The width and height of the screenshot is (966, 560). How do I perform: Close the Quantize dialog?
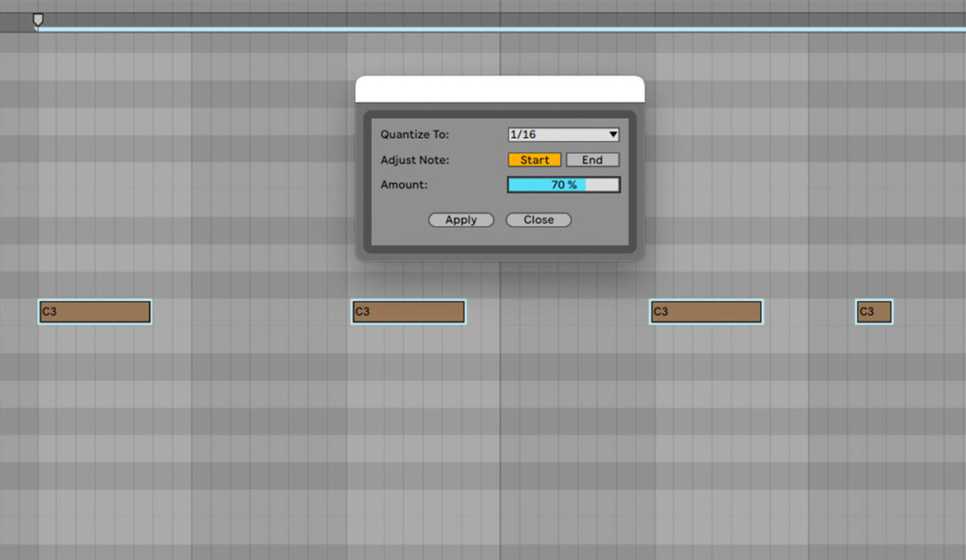tap(538, 219)
